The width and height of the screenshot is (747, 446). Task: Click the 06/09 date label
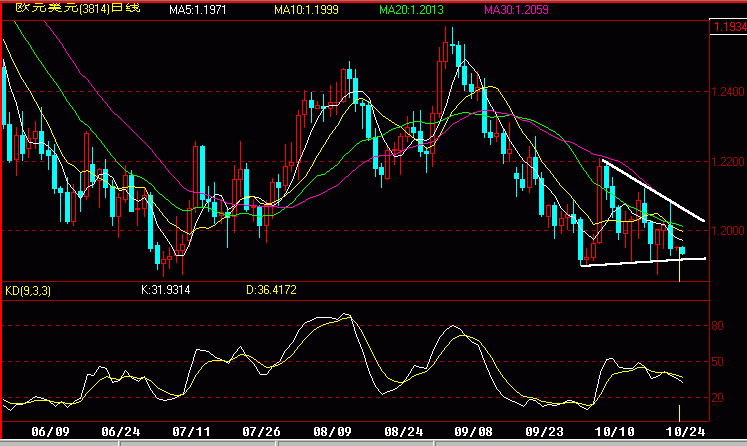coord(50,432)
